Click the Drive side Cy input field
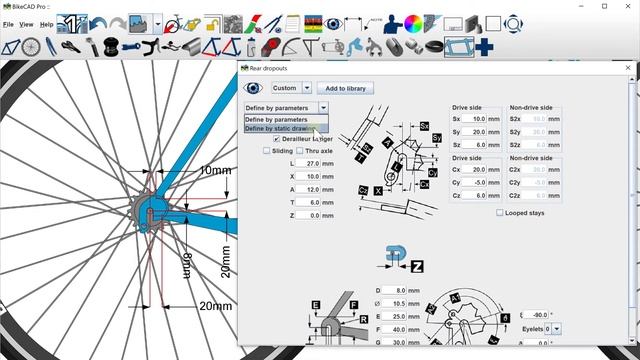The image size is (640, 360). (474, 182)
